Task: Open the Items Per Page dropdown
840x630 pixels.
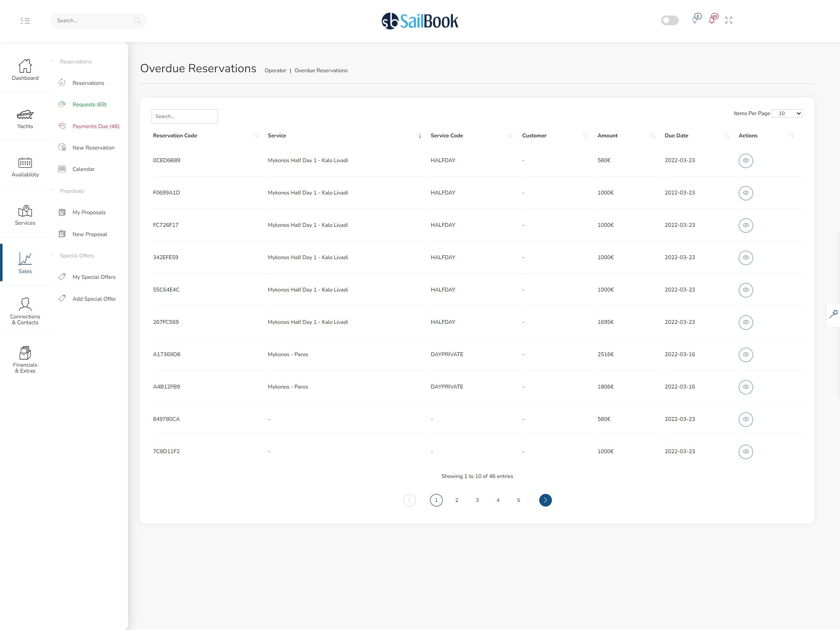Action: point(787,113)
